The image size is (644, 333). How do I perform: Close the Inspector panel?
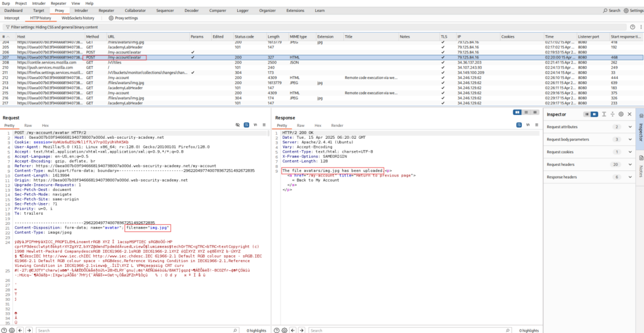click(x=629, y=114)
